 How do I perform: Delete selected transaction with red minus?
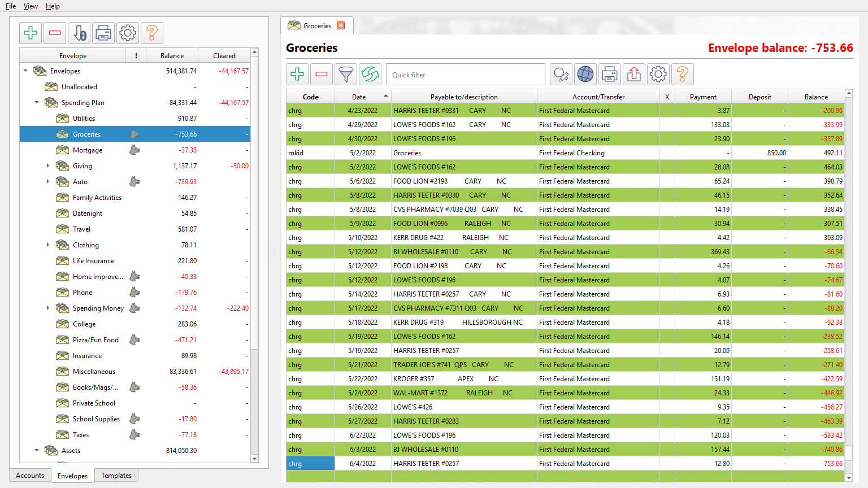(x=322, y=74)
